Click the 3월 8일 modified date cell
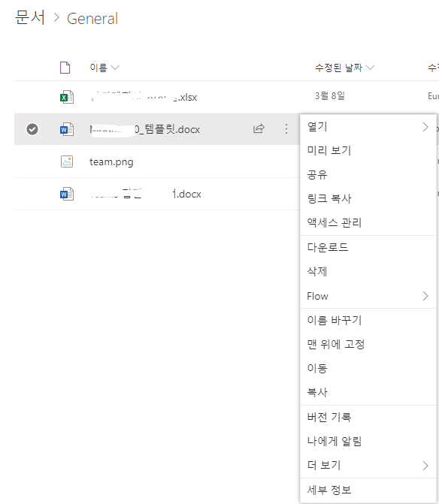 pos(330,96)
